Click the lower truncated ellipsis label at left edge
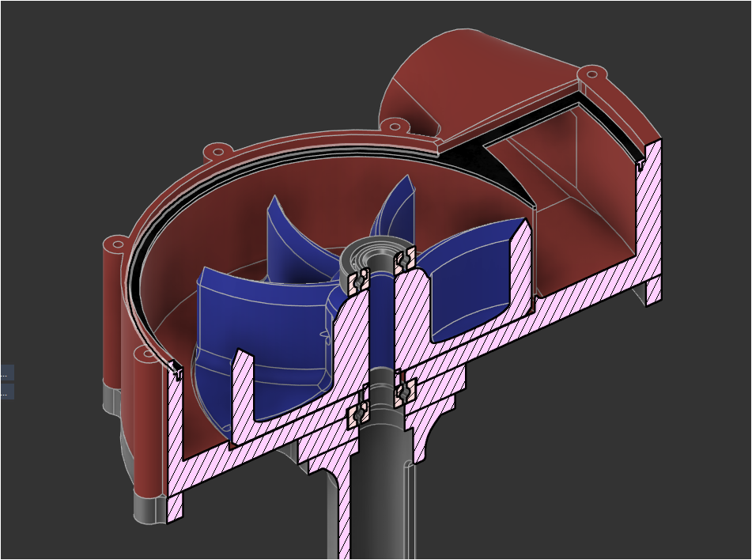The height and width of the screenshot is (560, 752). coord(6,392)
